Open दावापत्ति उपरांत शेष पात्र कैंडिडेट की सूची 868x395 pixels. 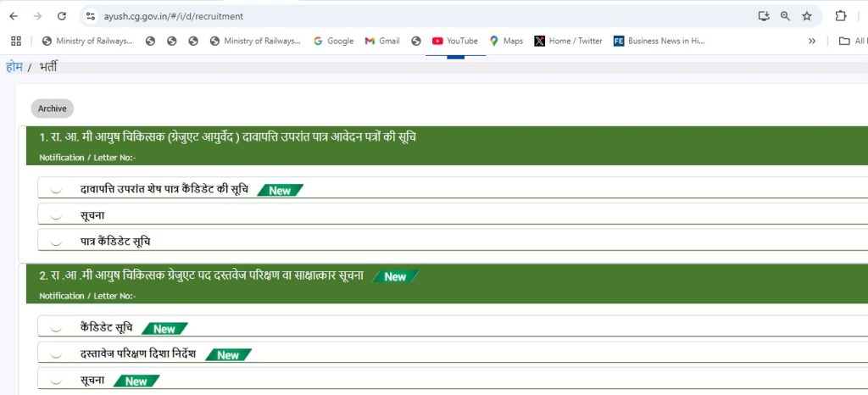point(164,190)
